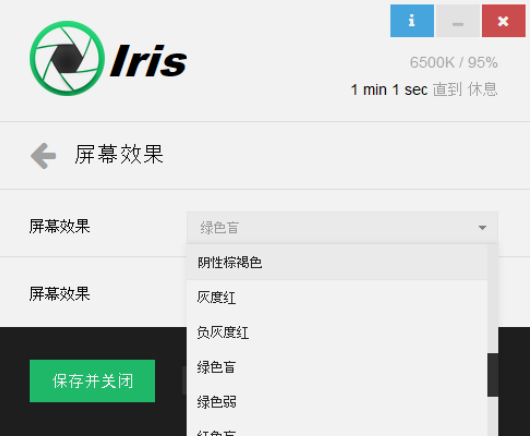Select 阴性棕褐色 from the dropdown list
This screenshot has height=436, width=530.
point(337,262)
